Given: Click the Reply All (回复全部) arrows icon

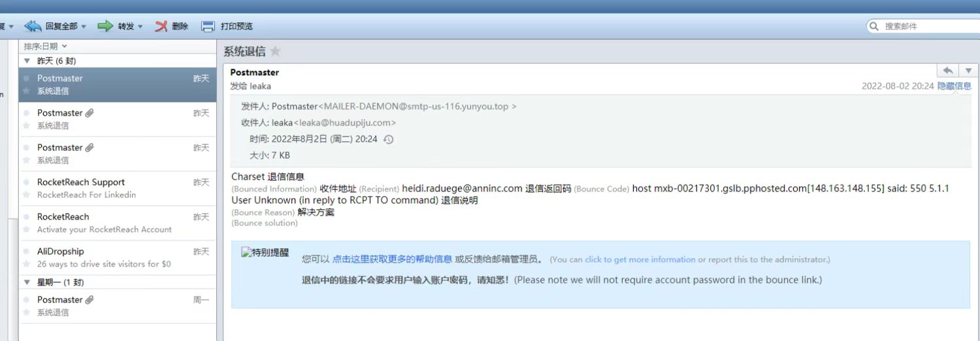Looking at the screenshot, I should [x=33, y=26].
